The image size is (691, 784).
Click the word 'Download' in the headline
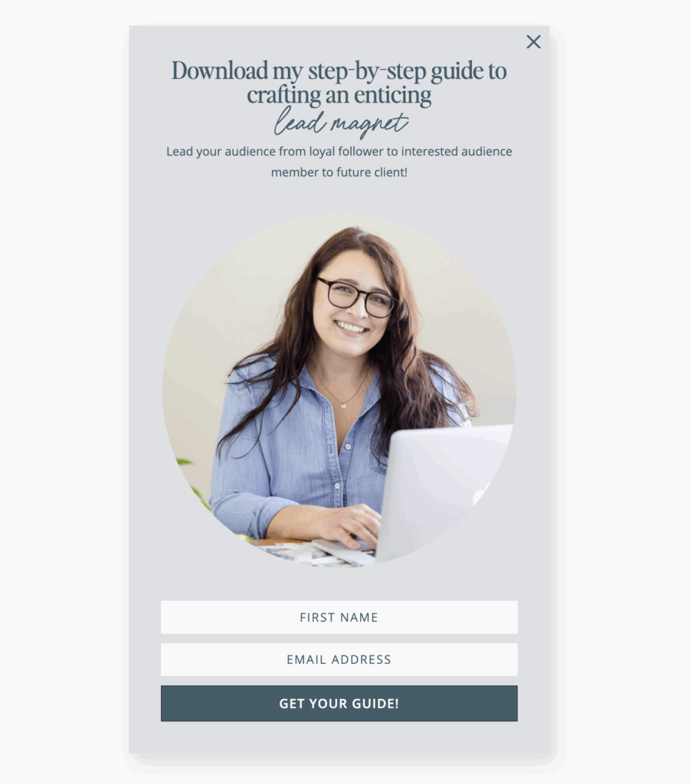(x=220, y=70)
